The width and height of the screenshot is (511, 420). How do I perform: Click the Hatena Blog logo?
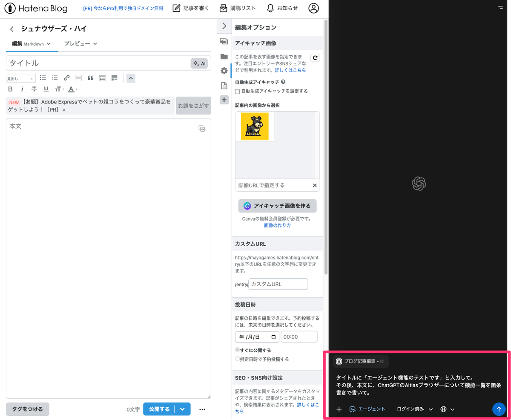[36, 8]
